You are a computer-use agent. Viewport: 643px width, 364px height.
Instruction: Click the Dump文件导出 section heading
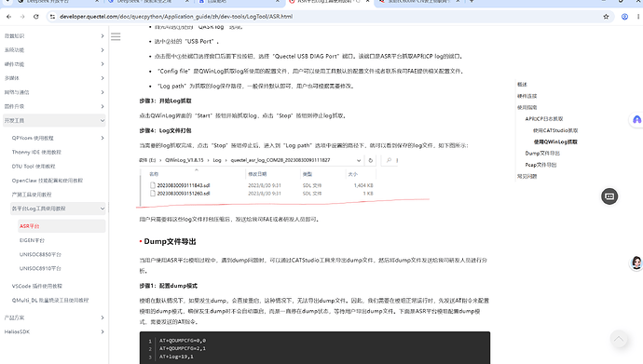[170, 241]
